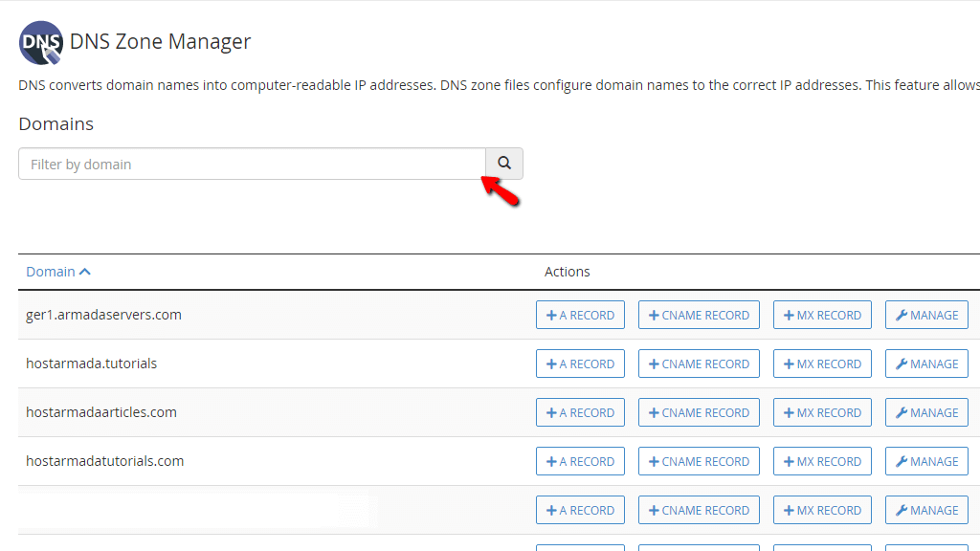Click the DNS Zone Manager logo icon
The width and height of the screenshot is (980, 551).
coord(40,42)
